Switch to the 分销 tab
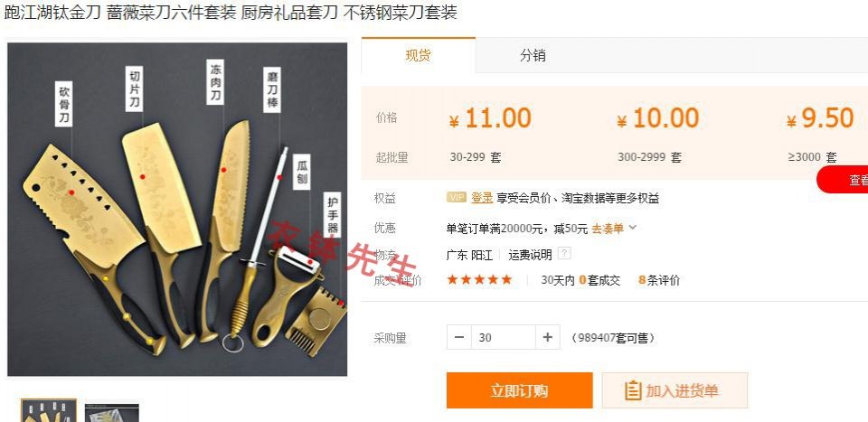Image resolution: width=868 pixels, height=422 pixels. click(x=533, y=55)
